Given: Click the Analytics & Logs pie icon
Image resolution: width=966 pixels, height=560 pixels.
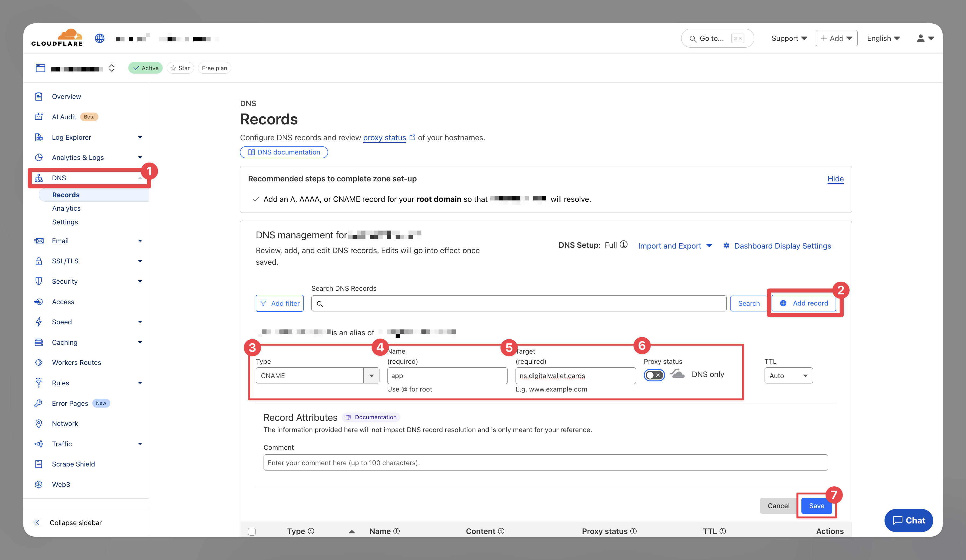Looking at the screenshot, I should [39, 157].
